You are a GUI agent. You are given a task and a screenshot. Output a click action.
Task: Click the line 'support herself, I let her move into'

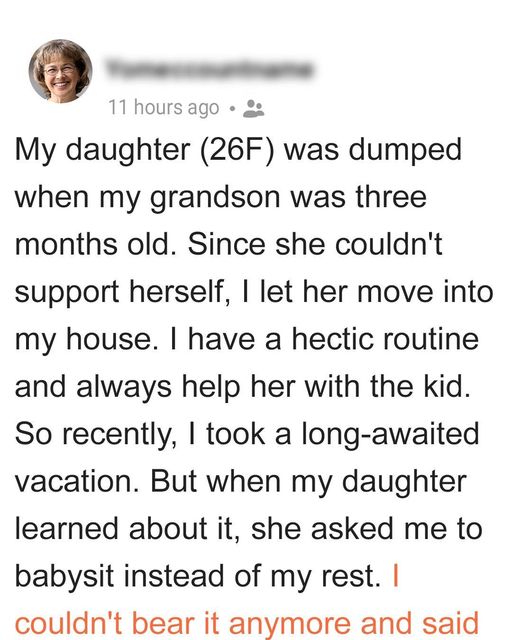[x=254, y=292]
